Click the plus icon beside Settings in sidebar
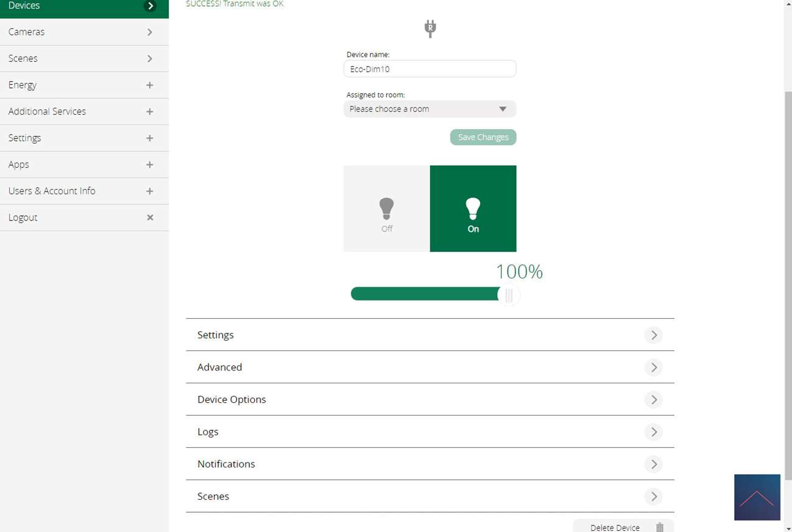Image resolution: width=792 pixels, height=532 pixels. pyautogui.click(x=150, y=138)
